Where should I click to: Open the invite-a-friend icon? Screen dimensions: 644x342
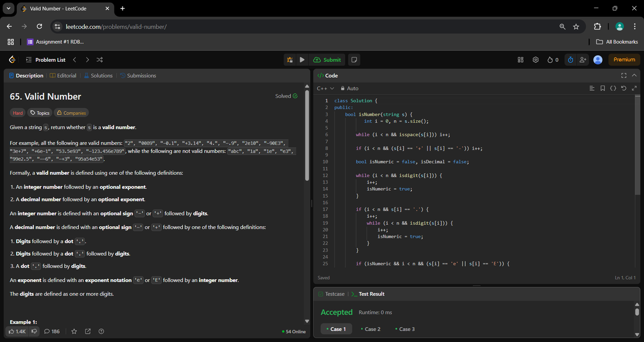tap(583, 60)
